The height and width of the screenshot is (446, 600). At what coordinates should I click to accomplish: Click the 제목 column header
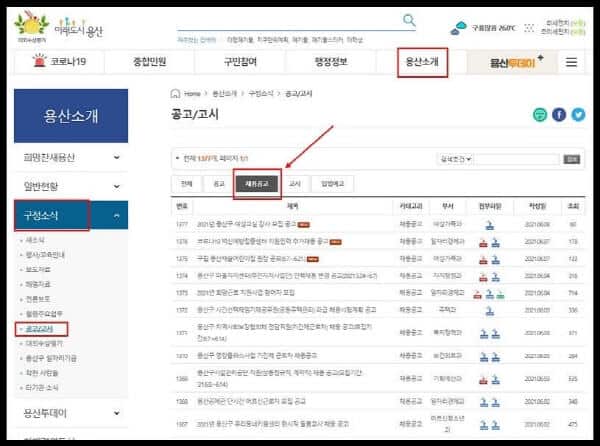293,206
